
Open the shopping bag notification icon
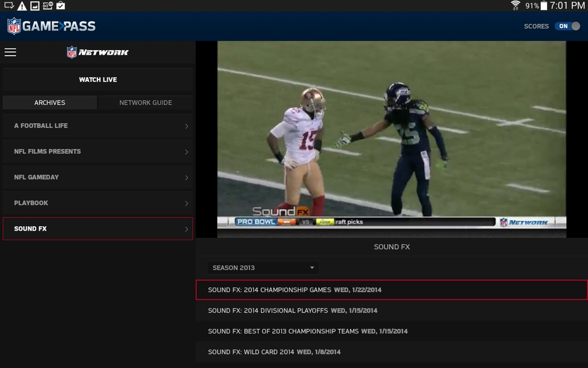click(61, 6)
